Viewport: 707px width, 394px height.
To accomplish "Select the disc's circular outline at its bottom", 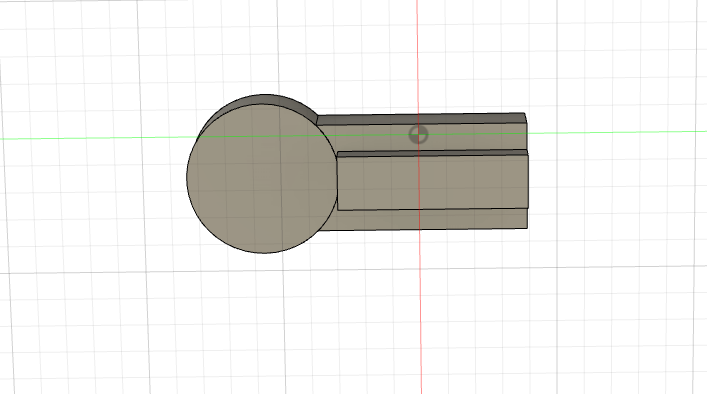I will tap(264, 253).
